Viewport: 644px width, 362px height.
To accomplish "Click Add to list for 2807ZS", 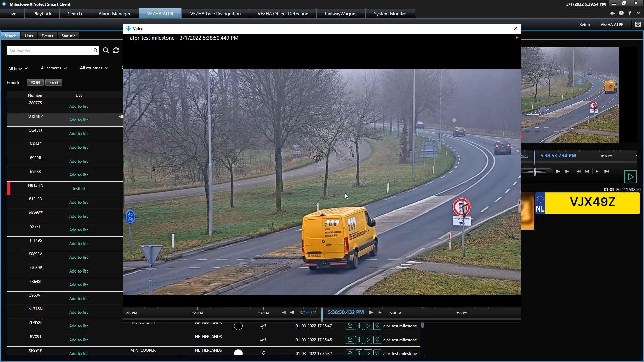I will [x=78, y=106].
